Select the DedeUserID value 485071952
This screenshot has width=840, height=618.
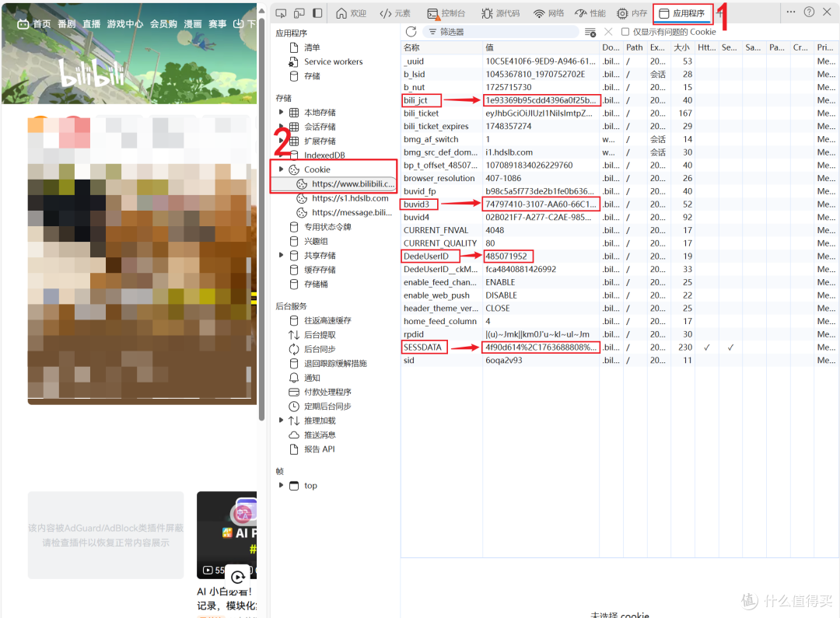(x=506, y=256)
